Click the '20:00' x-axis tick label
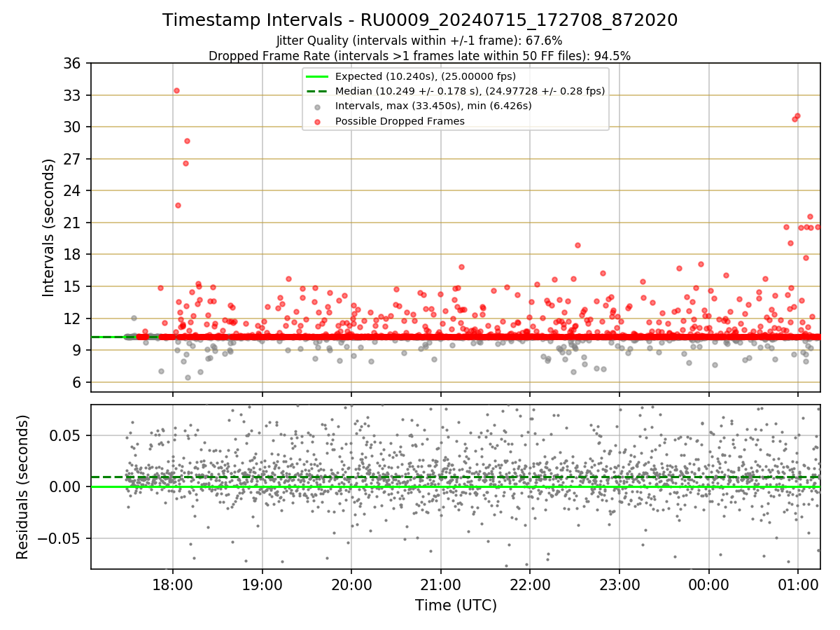This screenshot has height=630, width=840. tap(351, 585)
